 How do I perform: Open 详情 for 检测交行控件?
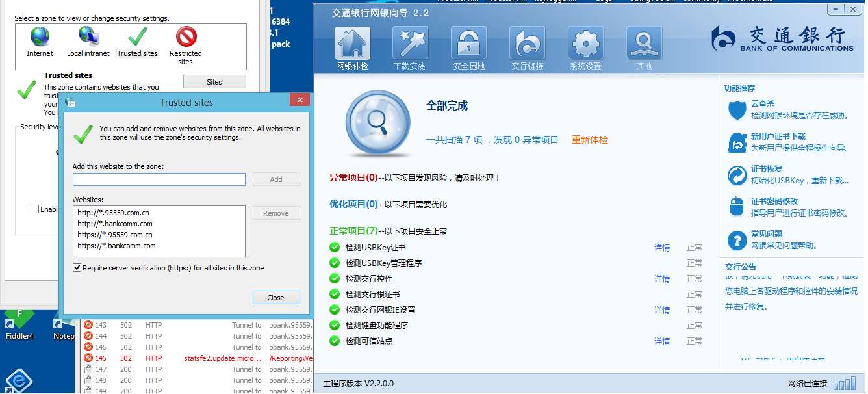(662, 279)
